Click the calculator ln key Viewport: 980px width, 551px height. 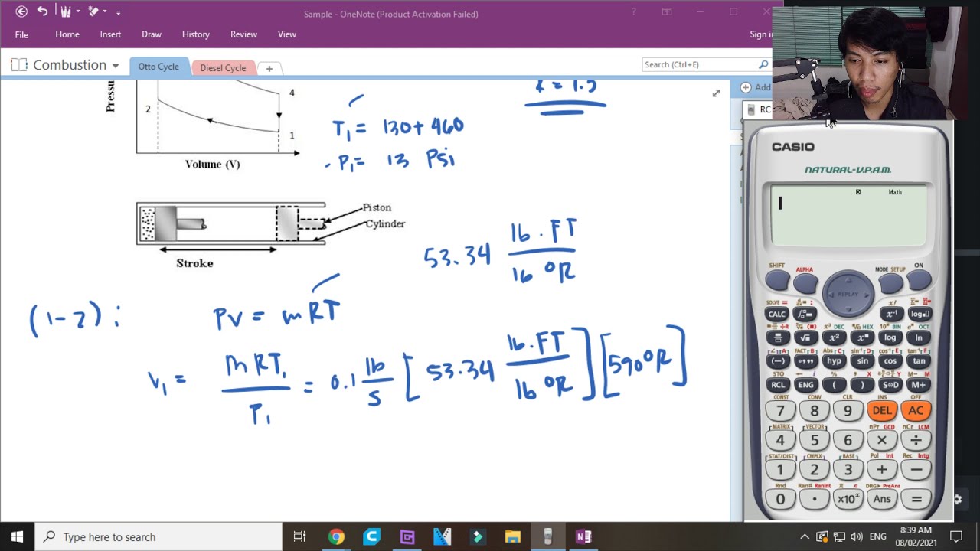[919, 337]
